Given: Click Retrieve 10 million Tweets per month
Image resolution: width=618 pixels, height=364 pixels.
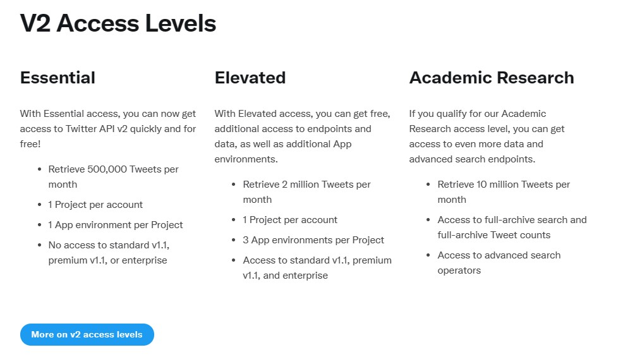Looking at the screenshot, I should click(504, 191).
